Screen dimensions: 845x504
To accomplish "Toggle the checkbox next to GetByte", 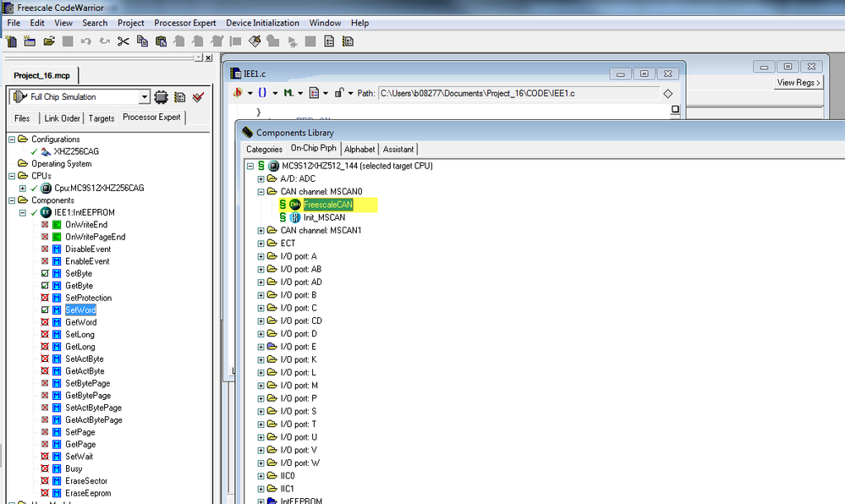I will point(46,286).
